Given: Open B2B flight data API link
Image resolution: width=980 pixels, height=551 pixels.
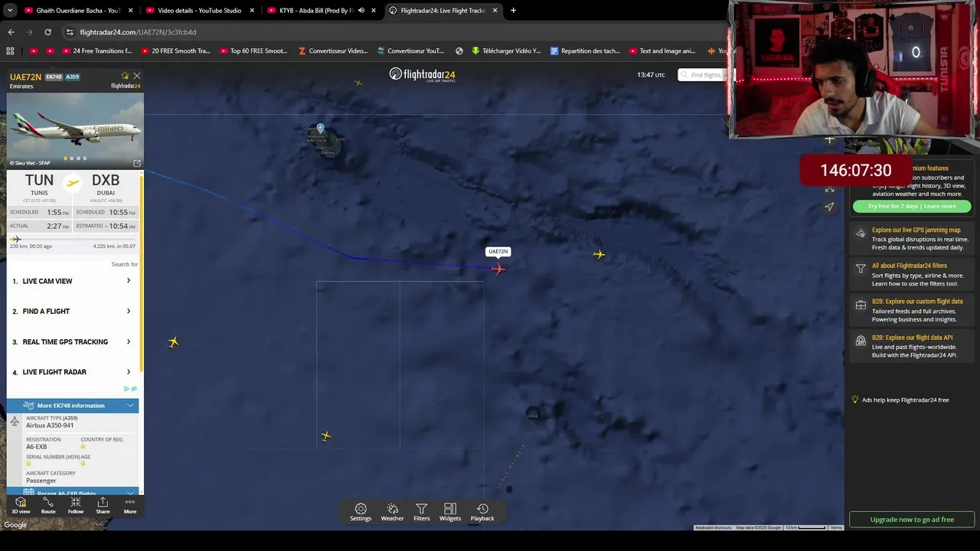Looking at the screenshot, I should tap(913, 337).
